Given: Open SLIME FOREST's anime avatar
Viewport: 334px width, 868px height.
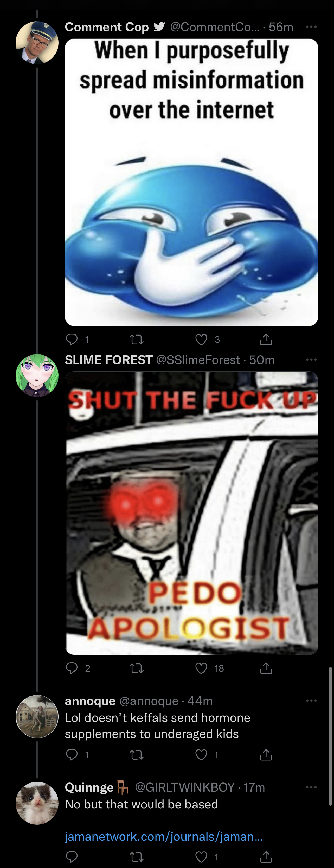Looking at the screenshot, I should (x=37, y=375).
